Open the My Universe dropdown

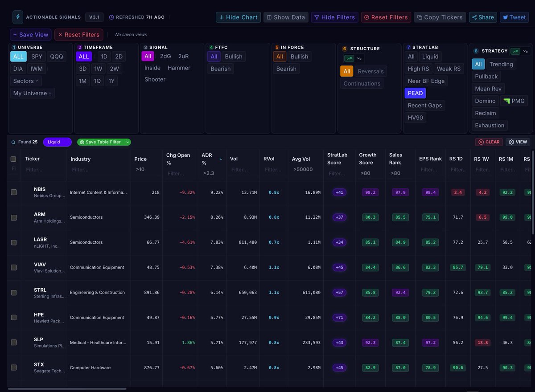[x=33, y=93]
